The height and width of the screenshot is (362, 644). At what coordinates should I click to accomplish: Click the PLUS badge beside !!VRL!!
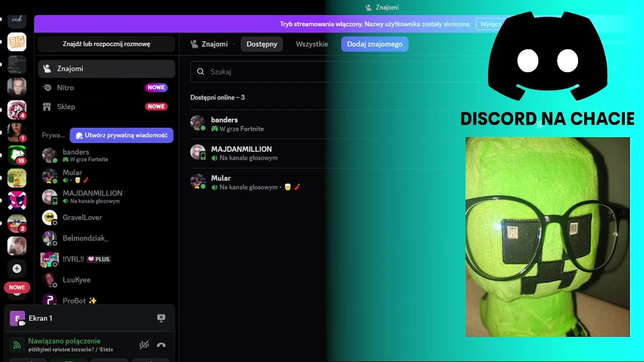pyautogui.click(x=99, y=259)
